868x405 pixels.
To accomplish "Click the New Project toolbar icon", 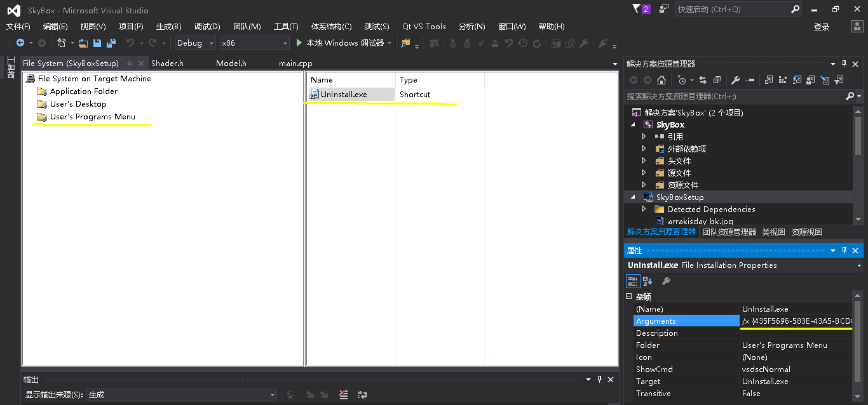I will pos(62,43).
